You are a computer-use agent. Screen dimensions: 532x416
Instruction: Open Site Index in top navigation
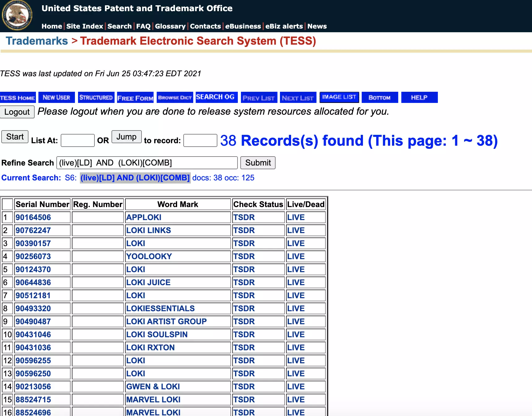[x=85, y=26]
